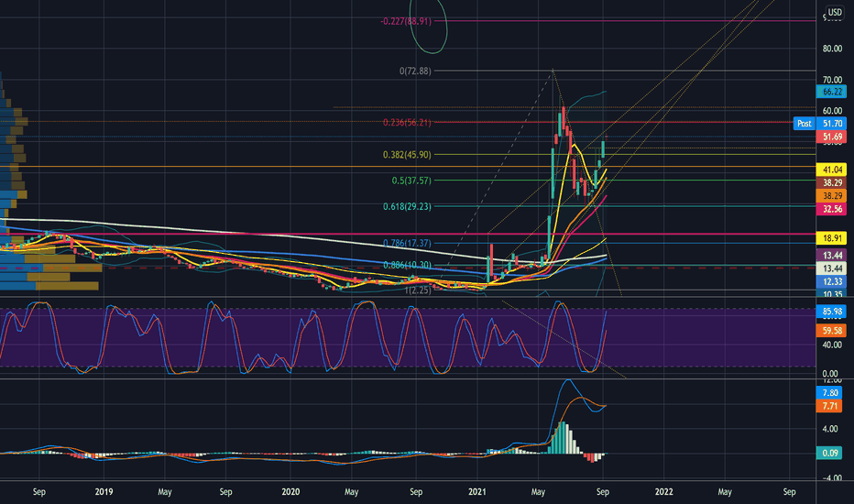Select the 0.236(56.21) Fibonacci level label
This screenshot has height=504, width=854.
[407, 123]
